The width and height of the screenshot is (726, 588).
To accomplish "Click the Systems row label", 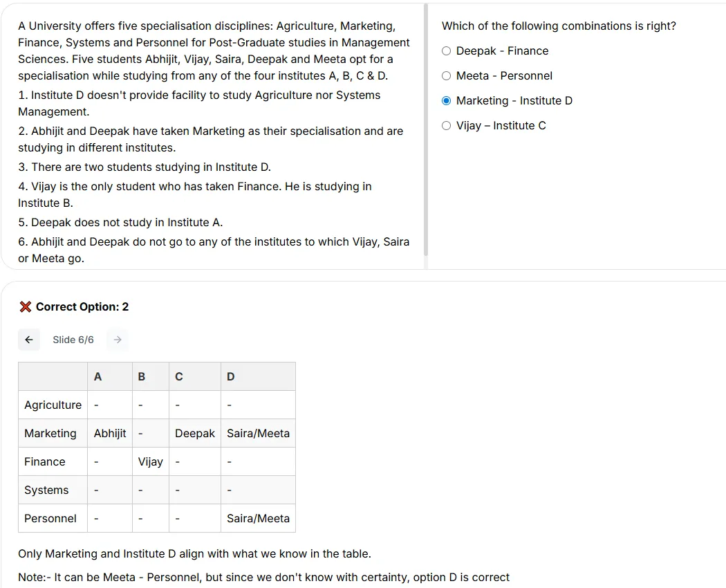I will point(46,490).
